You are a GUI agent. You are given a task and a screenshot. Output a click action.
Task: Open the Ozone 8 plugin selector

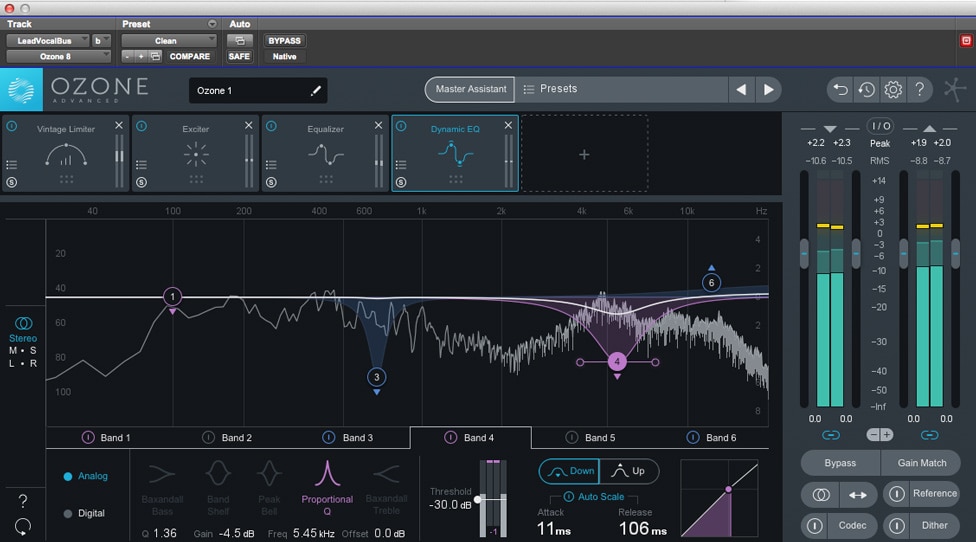pyautogui.click(x=59, y=56)
